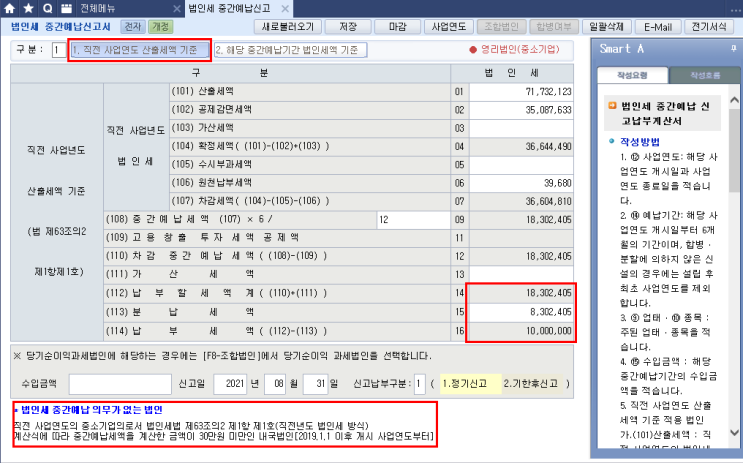Switch to the 작성요령 tab

click(632, 75)
